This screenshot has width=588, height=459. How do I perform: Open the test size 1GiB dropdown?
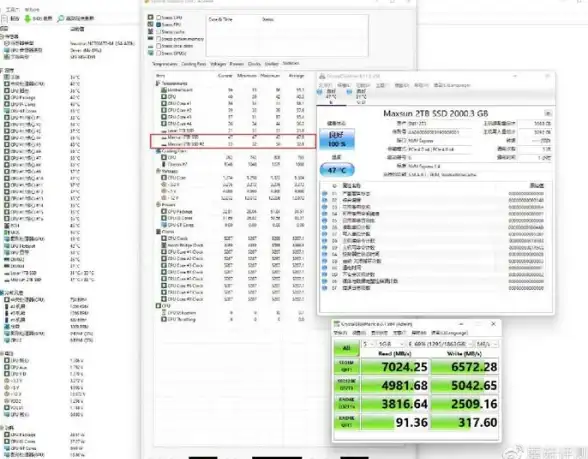click(391, 344)
